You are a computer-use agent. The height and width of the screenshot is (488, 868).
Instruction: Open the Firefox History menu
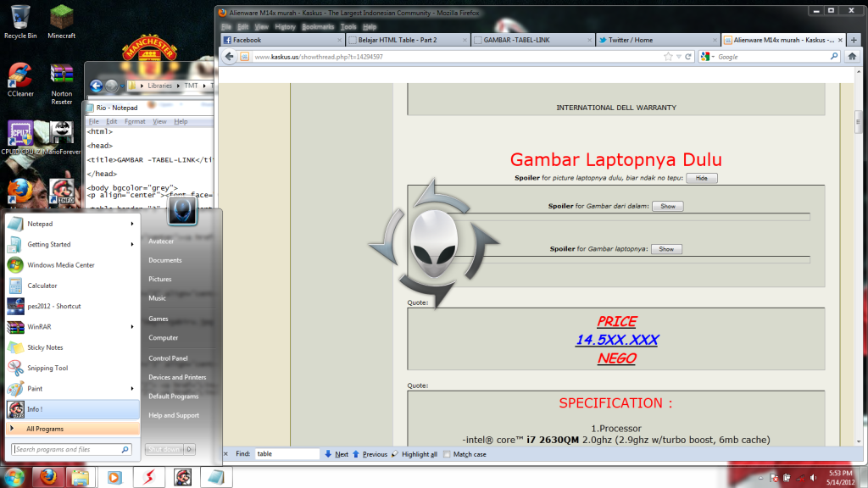(285, 26)
